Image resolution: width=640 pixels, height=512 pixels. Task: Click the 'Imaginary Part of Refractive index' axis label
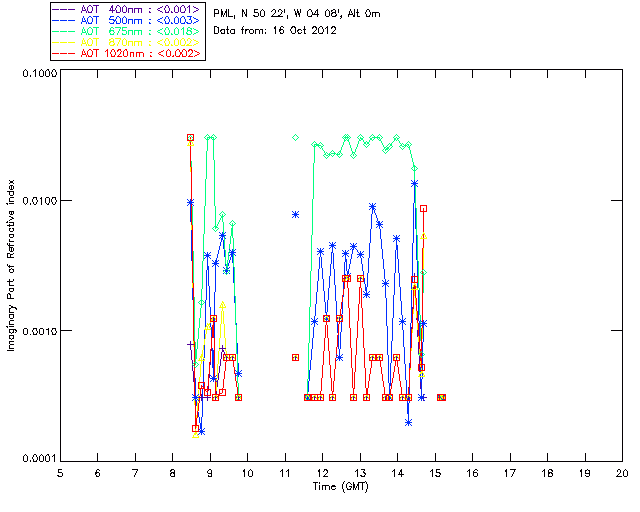(11, 265)
